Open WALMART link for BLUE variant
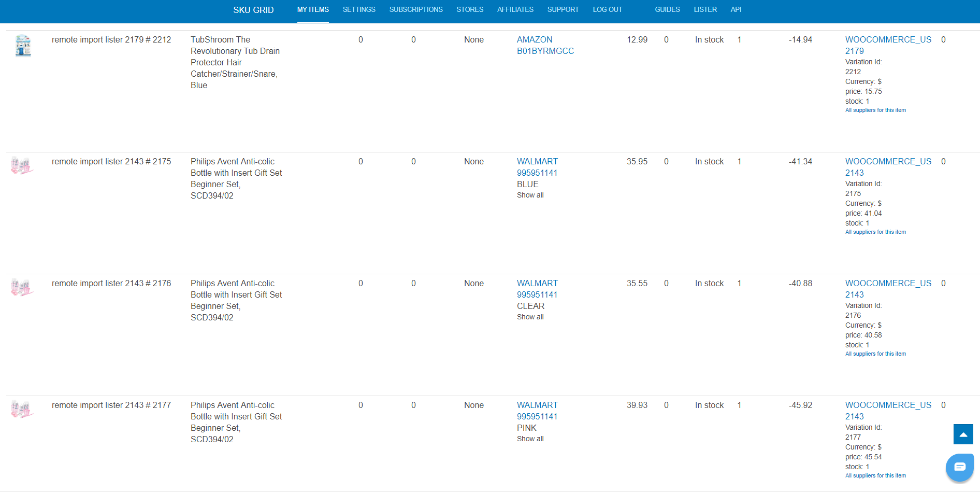Image resolution: width=980 pixels, height=492 pixels. coord(537,161)
